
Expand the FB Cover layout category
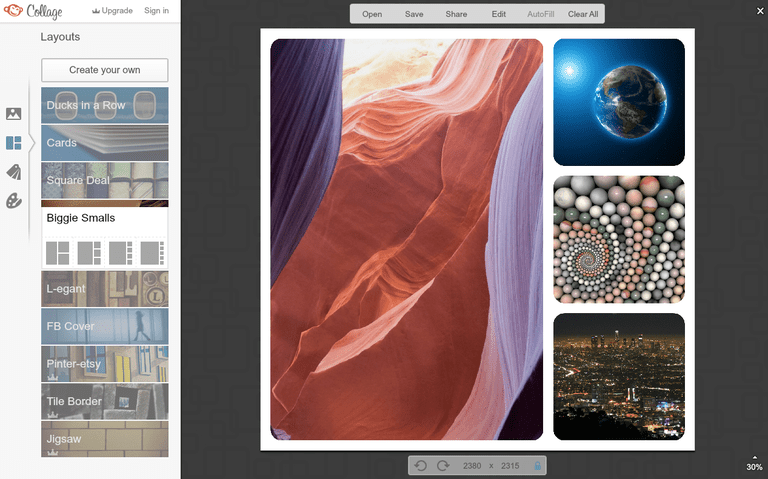click(x=105, y=326)
